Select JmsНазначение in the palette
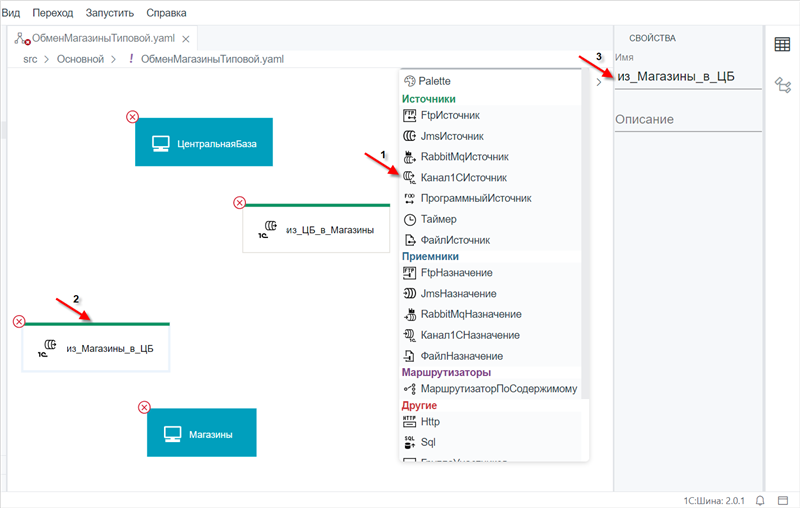Image resolution: width=800 pixels, height=508 pixels. point(490,294)
